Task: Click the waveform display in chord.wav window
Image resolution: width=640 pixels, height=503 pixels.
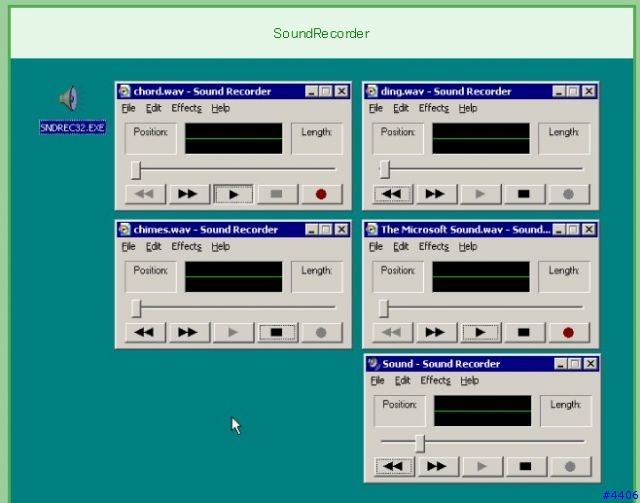Action: (233, 138)
